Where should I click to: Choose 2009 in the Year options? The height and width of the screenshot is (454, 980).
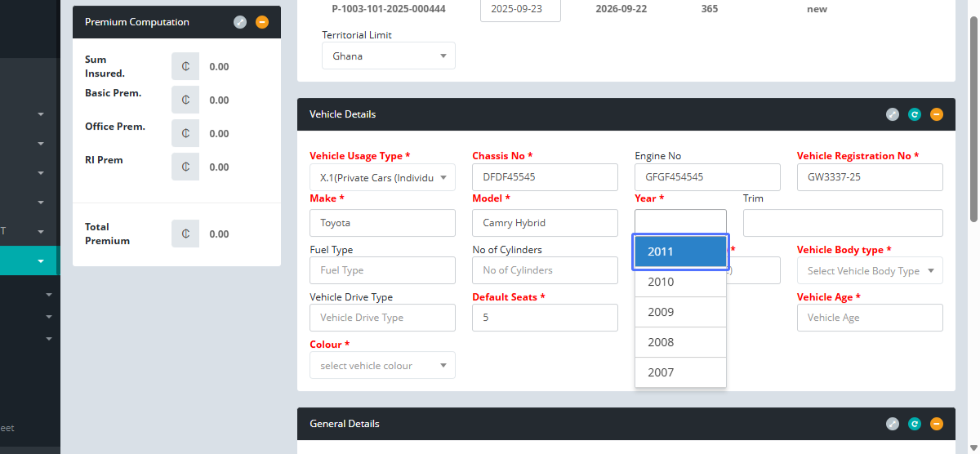click(680, 312)
